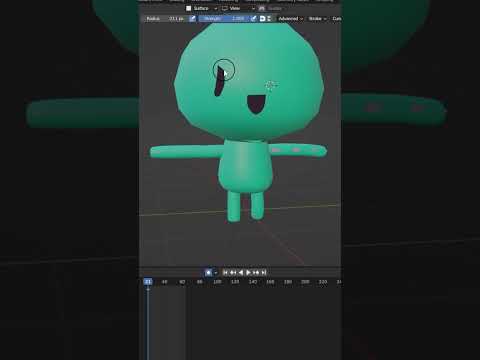Play the animation in reverse
480x360 pixels.
(x=241, y=273)
